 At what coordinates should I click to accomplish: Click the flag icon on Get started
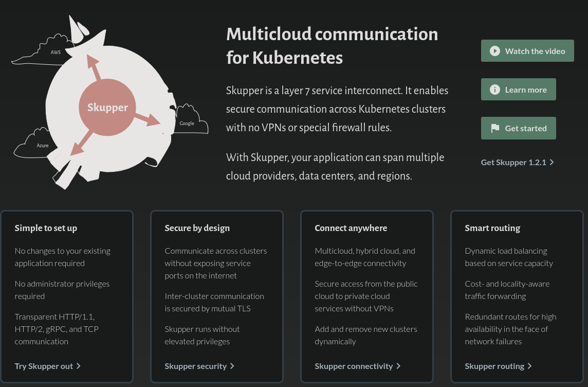coord(494,128)
